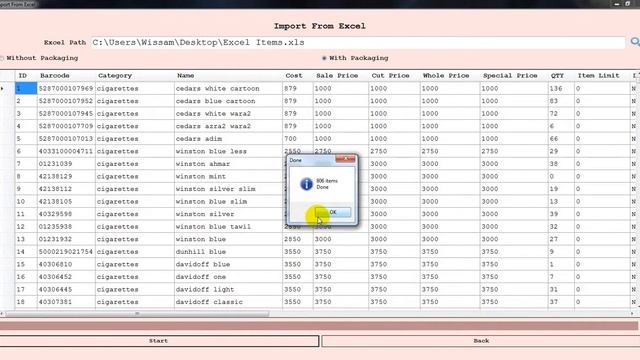The width and height of the screenshot is (640, 360).
Task: Sort by the Barcode column header
Action: (66, 76)
